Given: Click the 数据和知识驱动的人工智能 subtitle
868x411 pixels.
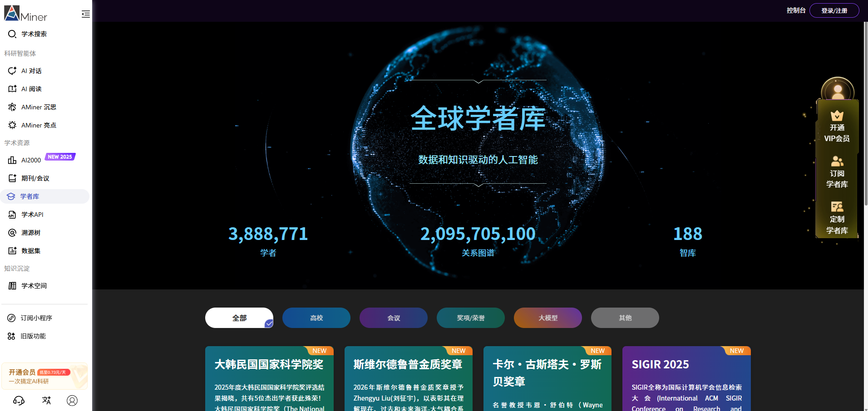Looking at the screenshot, I should (478, 160).
